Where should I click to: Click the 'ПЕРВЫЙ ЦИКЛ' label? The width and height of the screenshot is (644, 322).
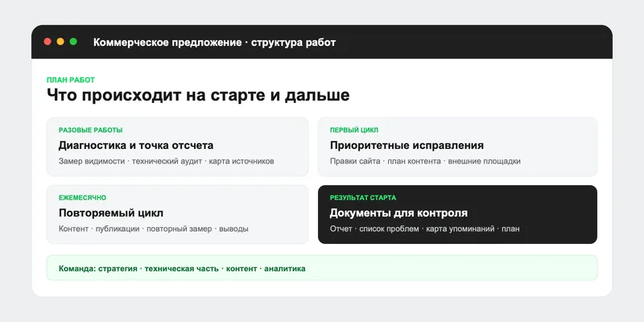click(354, 130)
